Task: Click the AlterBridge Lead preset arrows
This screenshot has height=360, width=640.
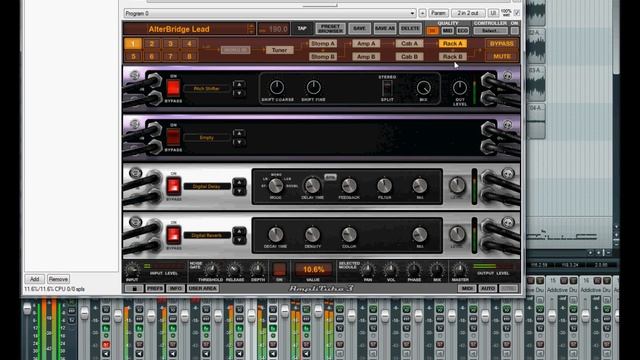Action: coord(251,29)
